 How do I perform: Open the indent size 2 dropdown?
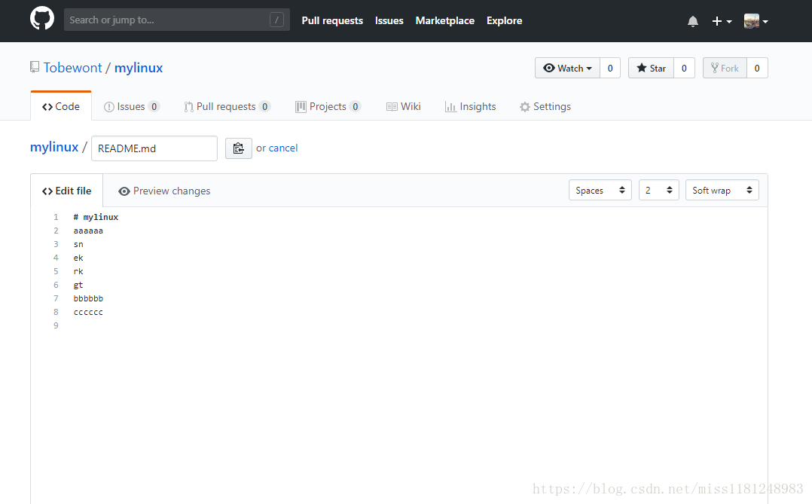[658, 190]
